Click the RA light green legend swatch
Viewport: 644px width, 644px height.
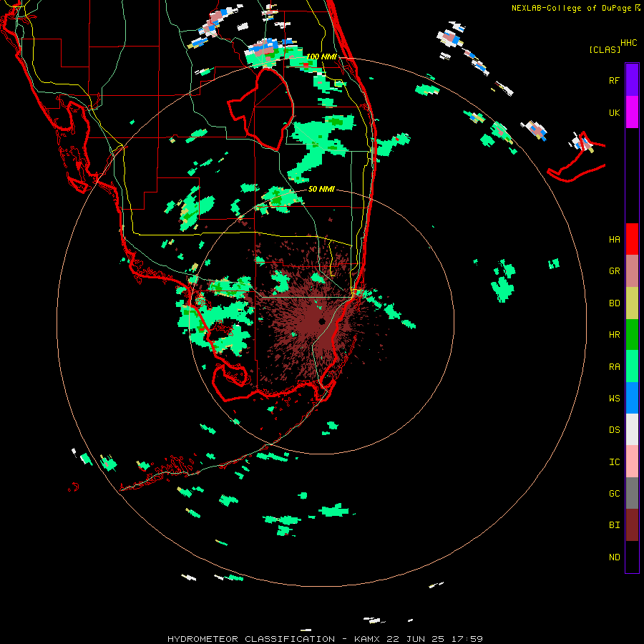(632, 366)
